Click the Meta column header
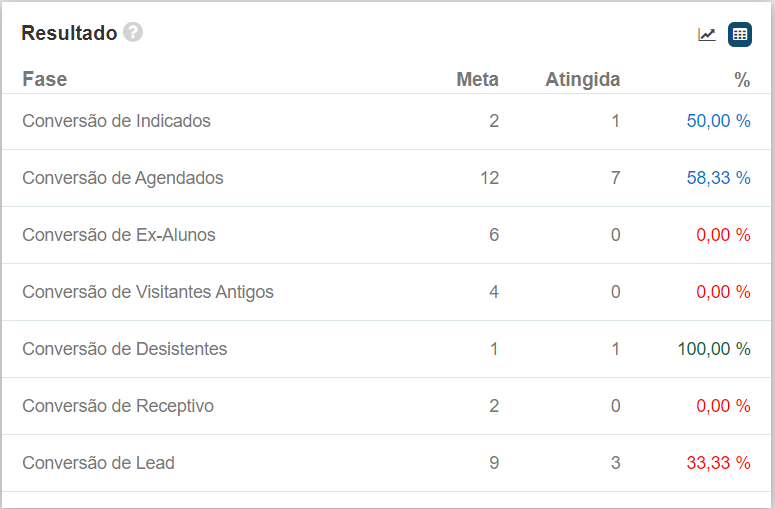This screenshot has height=509, width=775. pyautogui.click(x=477, y=80)
